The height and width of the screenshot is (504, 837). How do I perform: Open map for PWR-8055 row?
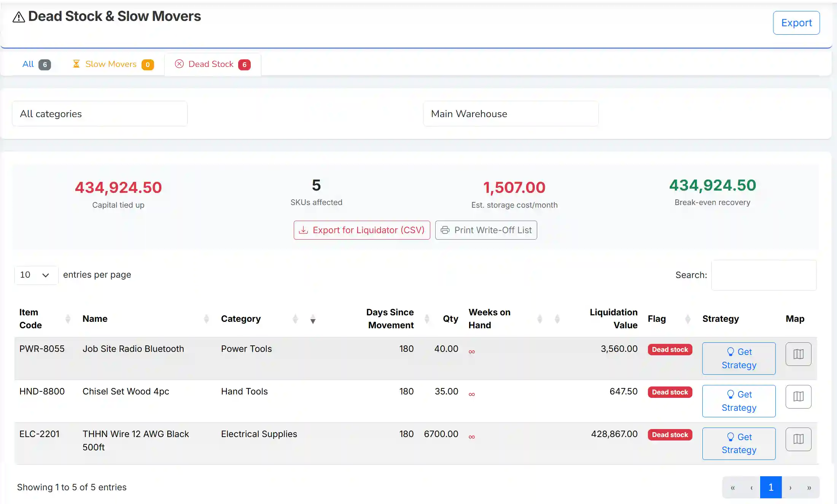click(798, 354)
